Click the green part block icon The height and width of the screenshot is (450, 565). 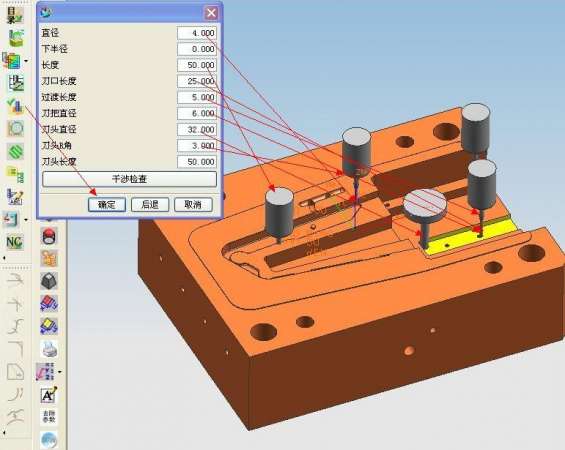tap(15, 39)
